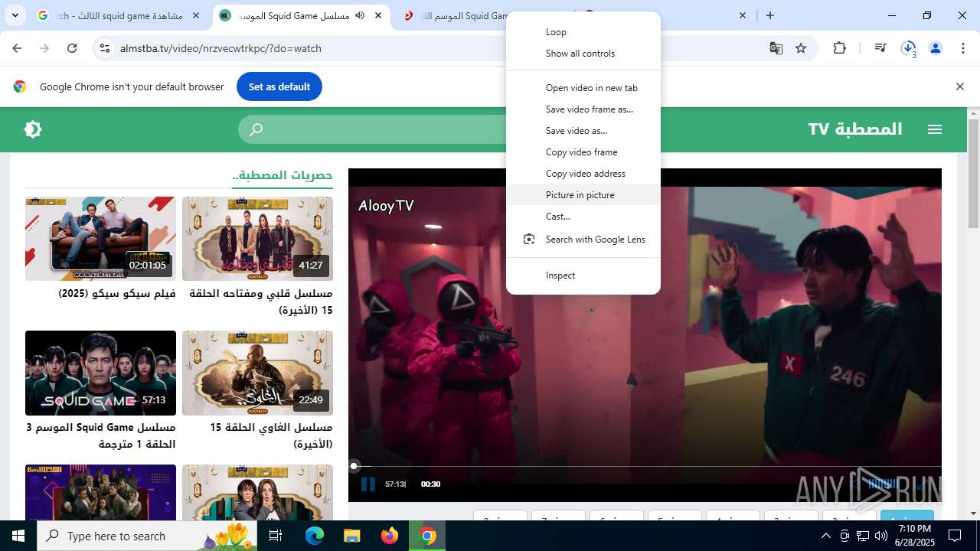Image resolution: width=980 pixels, height=551 pixels.
Task: Open Windows Start menu
Action: (x=18, y=536)
